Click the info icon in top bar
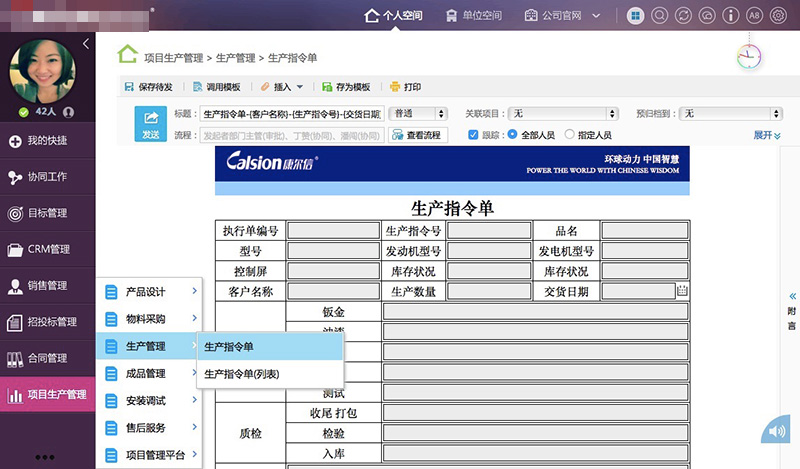This screenshot has height=469, width=800. (730, 16)
